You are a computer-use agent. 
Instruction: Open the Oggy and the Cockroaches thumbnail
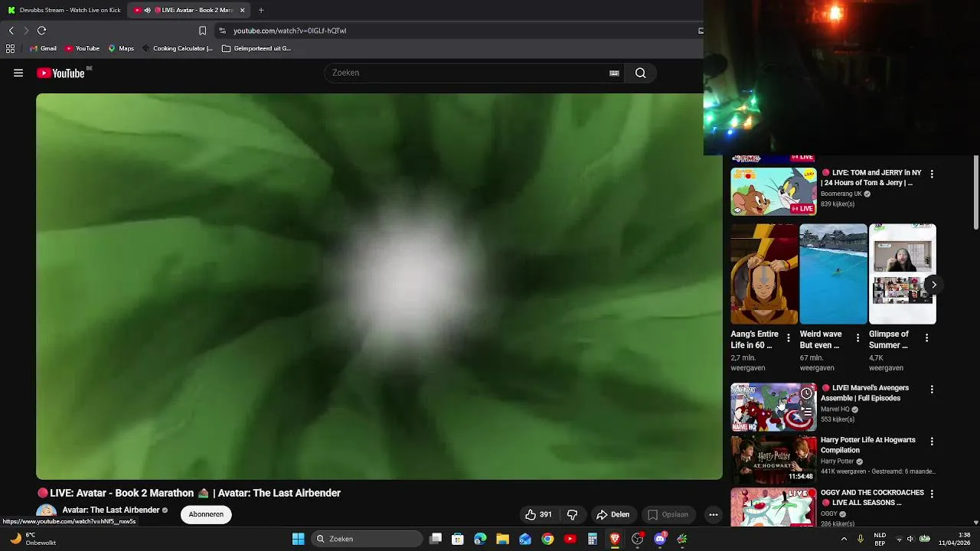tap(773, 507)
